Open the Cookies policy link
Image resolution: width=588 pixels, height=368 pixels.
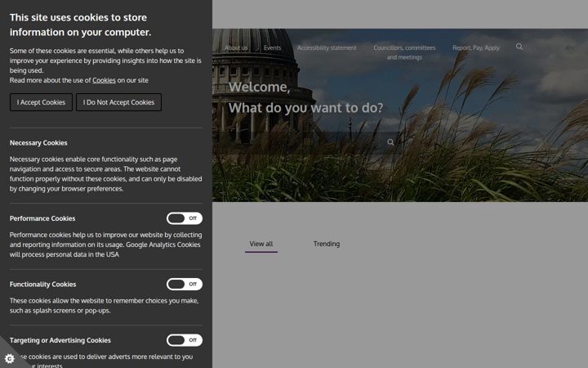point(104,80)
